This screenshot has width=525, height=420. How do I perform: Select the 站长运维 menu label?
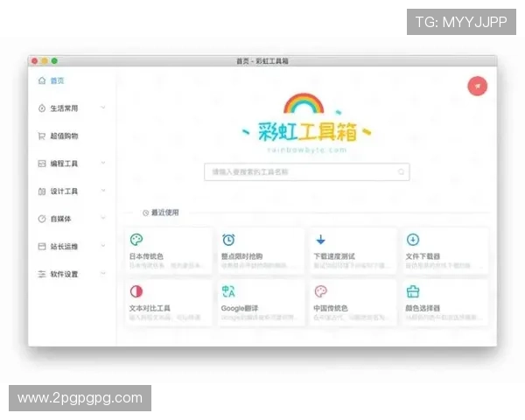click(x=64, y=247)
